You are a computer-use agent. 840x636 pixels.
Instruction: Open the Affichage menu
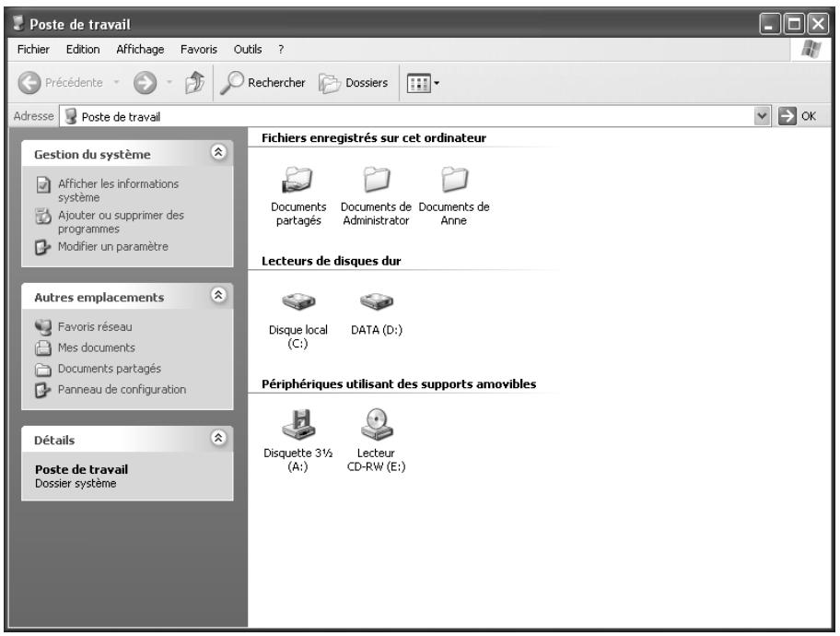140,50
